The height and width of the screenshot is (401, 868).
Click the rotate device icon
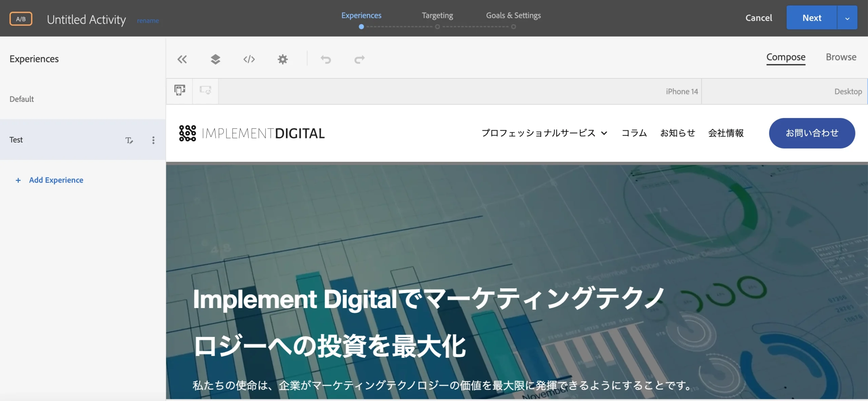pos(205,90)
